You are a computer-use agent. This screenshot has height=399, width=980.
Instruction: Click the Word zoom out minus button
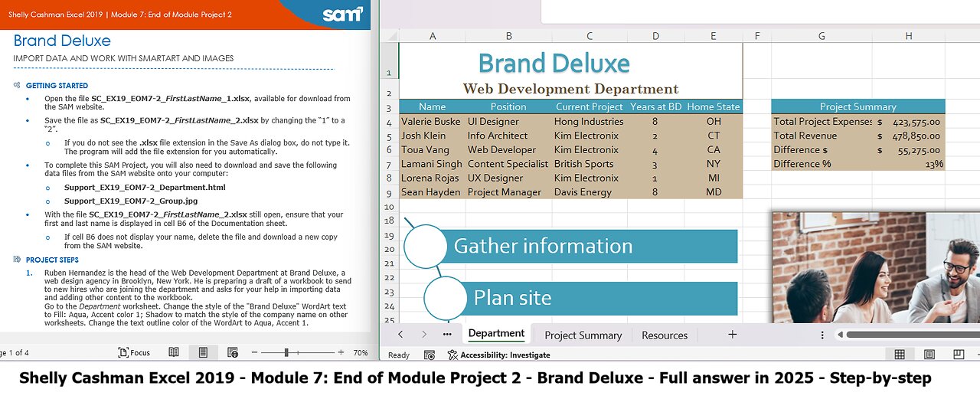point(254,353)
